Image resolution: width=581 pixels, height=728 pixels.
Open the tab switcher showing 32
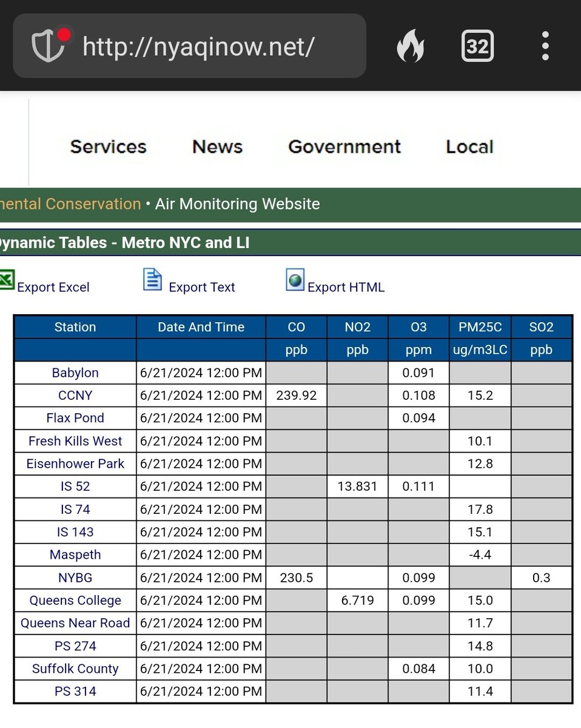pos(477,46)
